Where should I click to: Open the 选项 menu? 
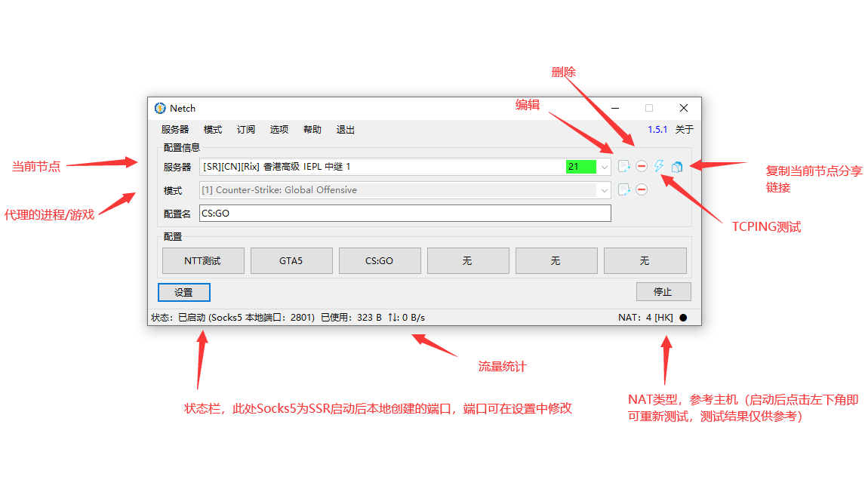[279, 130]
